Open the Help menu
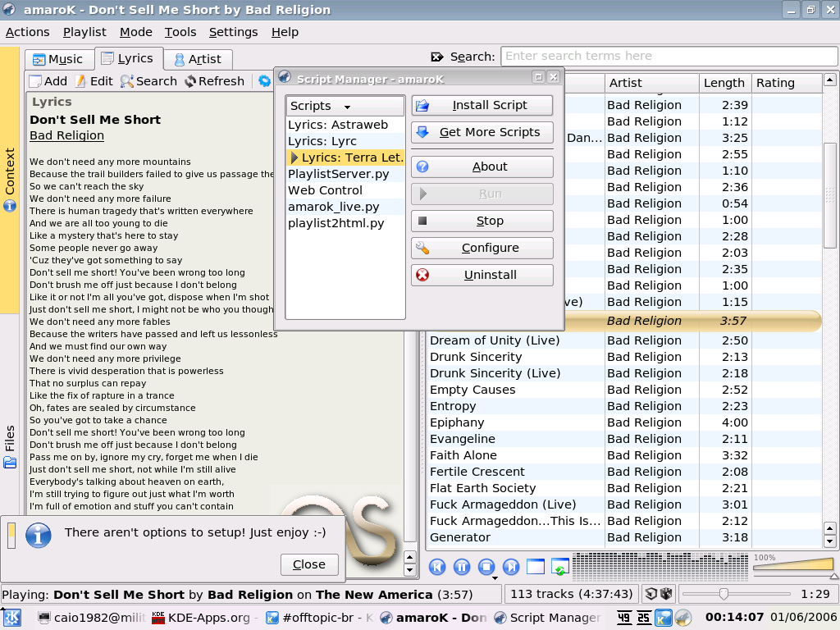 coord(285,32)
